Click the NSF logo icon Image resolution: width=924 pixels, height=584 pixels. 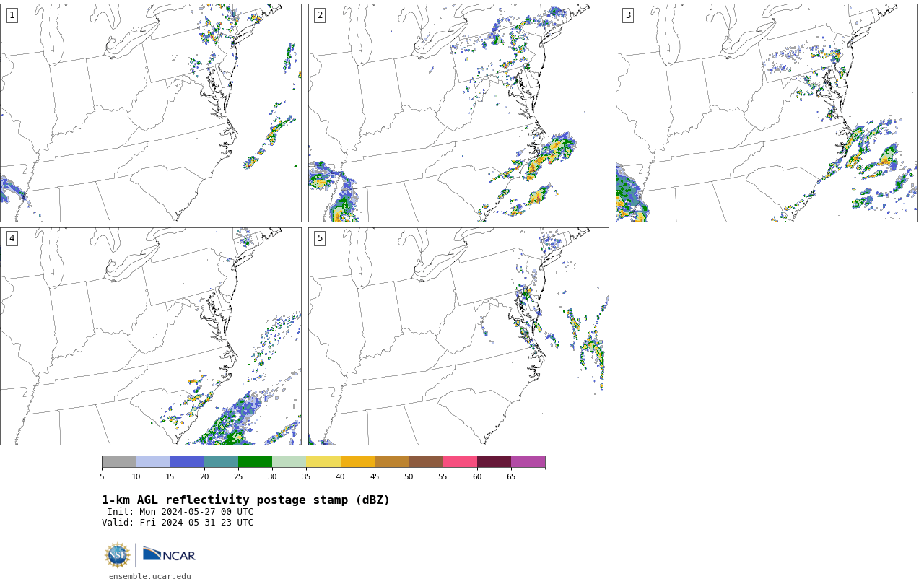coord(118,555)
